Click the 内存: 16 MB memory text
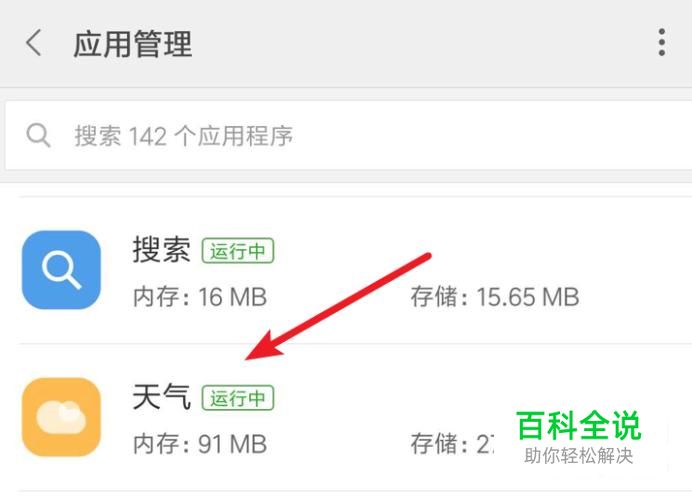This screenshot has width=692, height=500. click(200, 297)
